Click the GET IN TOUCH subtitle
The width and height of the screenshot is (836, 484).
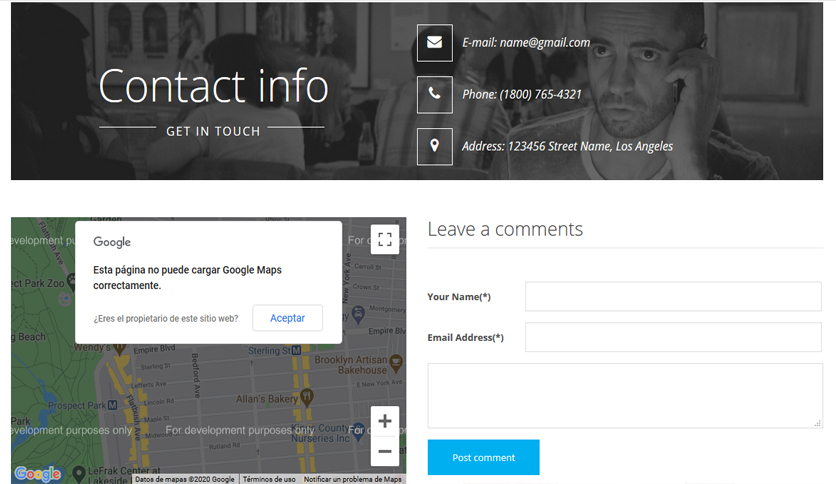213,131
